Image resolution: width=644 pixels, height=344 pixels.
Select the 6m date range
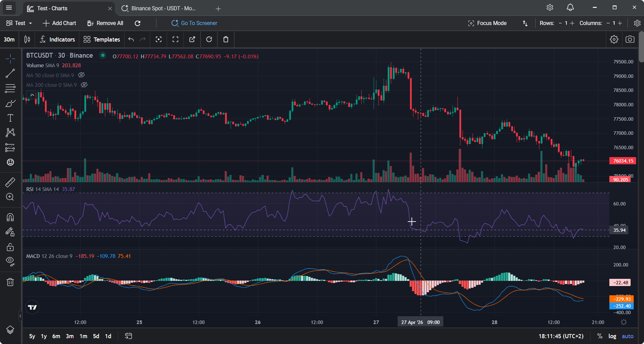(x=56, y=336)
